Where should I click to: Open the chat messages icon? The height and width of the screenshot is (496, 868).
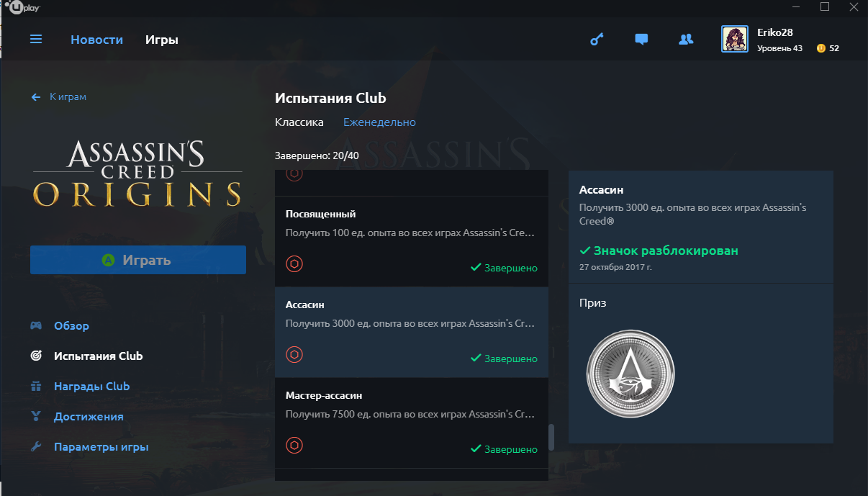click(641, 40)
